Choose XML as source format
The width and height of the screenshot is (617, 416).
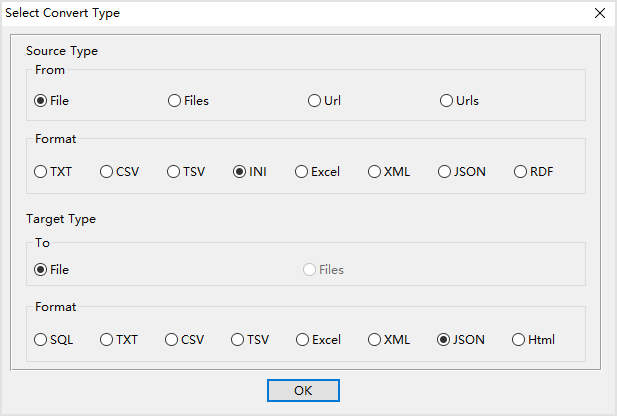tap(375, 171)
